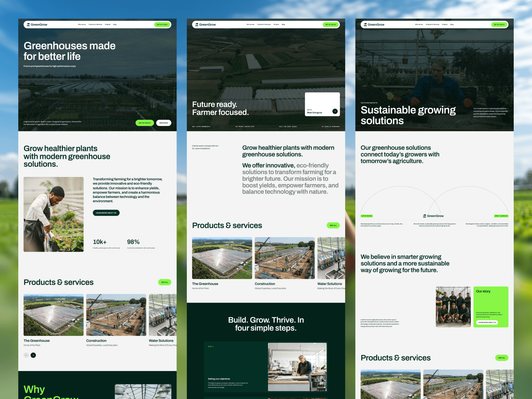532x399 pixels.
Task: Click the next arrow in the left carousel
Action: [33, 355]
